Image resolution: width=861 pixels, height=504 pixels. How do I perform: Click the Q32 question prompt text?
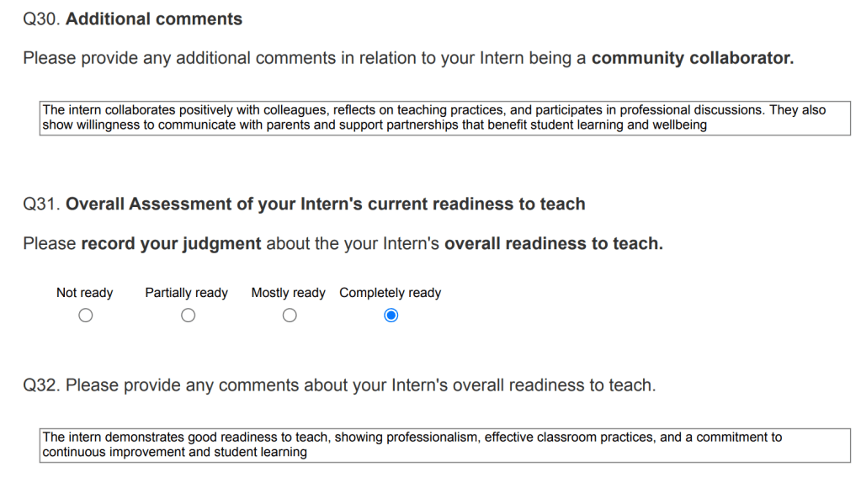(x=339, y=385)
